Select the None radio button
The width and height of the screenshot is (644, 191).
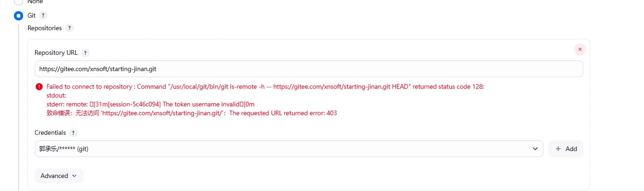coord(19,2)
